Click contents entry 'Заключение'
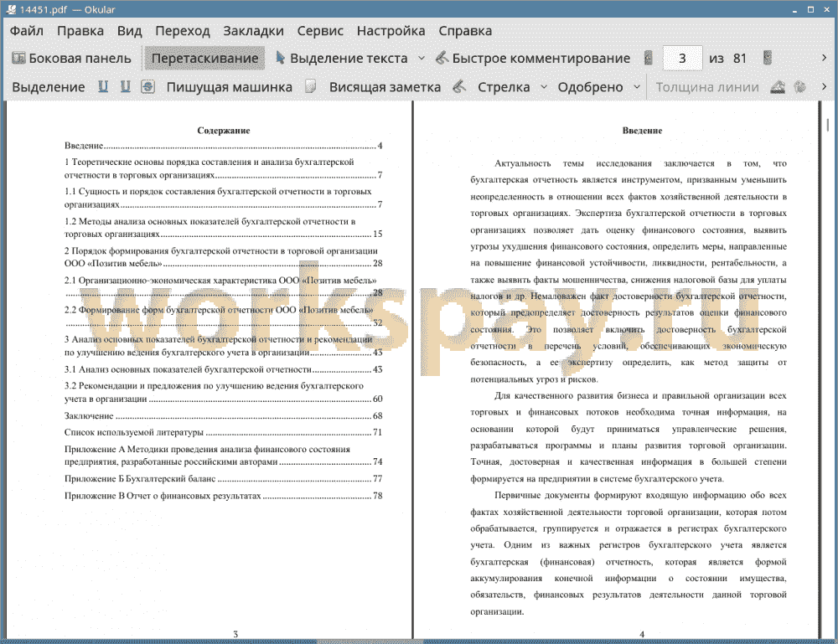The width and height of the screenshot is (838, 644). pyautogui.click(x=224, y=416)
